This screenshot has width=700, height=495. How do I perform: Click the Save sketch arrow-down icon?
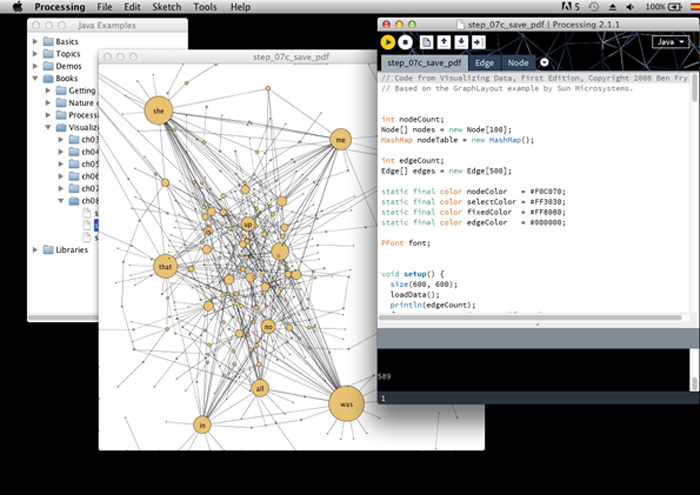pos(461,42)
